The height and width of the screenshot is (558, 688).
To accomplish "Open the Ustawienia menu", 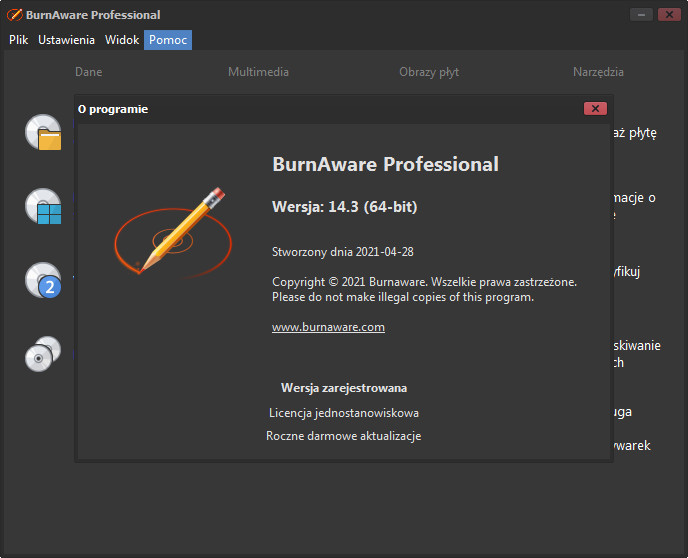I will [x=66, y=40].
